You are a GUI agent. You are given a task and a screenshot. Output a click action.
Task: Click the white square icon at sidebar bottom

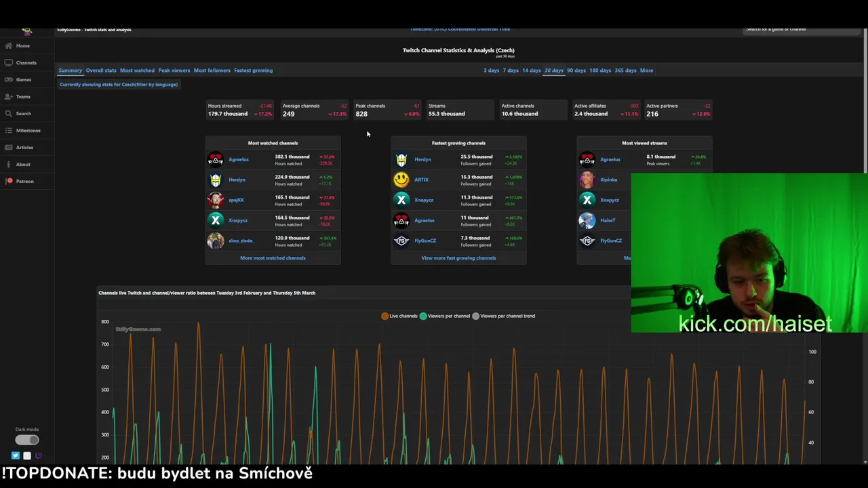(x=27, y=455)
